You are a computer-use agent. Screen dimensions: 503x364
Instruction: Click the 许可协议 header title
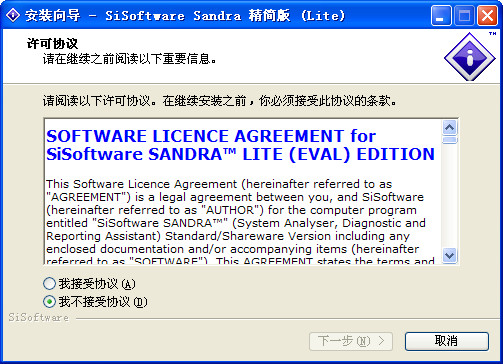[52, 44]
